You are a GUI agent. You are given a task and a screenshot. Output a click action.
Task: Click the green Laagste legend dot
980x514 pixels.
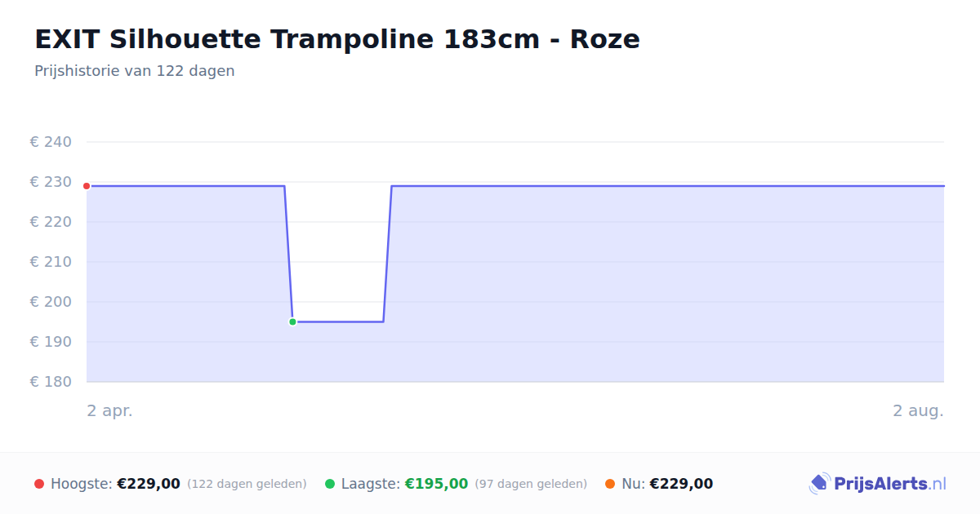pyautogui.click(x=330, y=484)
